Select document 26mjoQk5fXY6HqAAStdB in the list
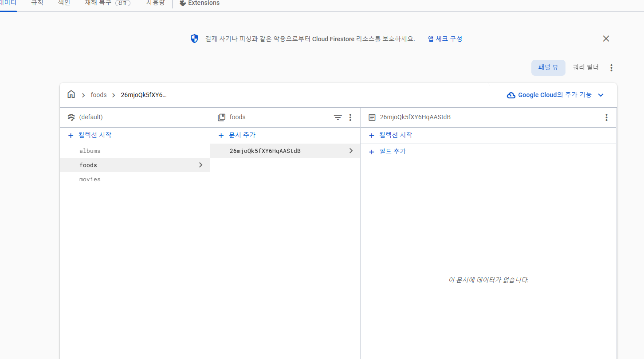 point(285,151)
